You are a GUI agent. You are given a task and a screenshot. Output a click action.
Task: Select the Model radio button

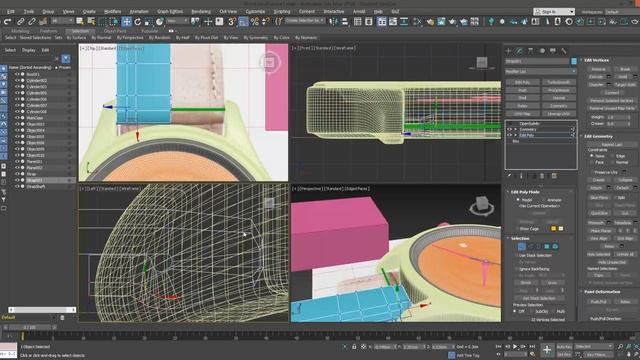(x=518, y=200)
